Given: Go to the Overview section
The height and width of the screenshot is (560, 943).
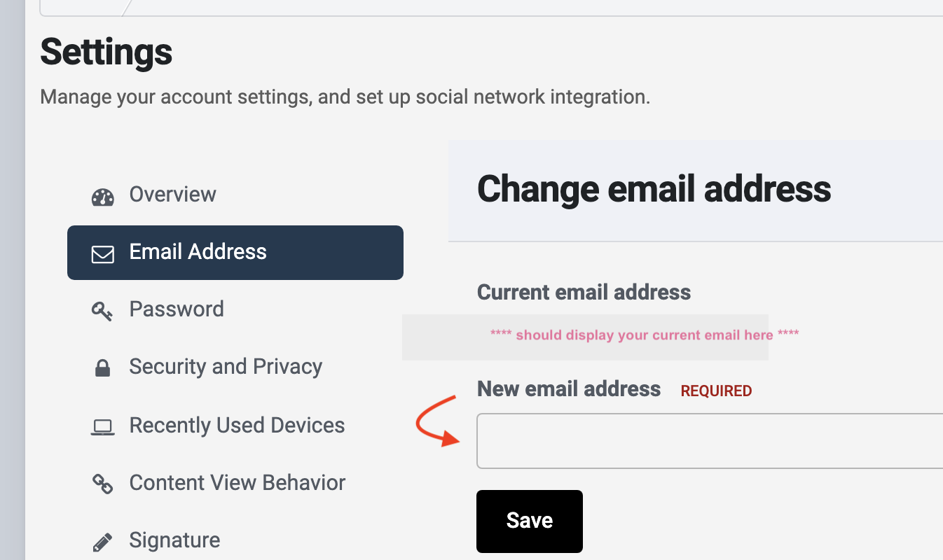Looking at the screenshot, I should pos(172,195).
